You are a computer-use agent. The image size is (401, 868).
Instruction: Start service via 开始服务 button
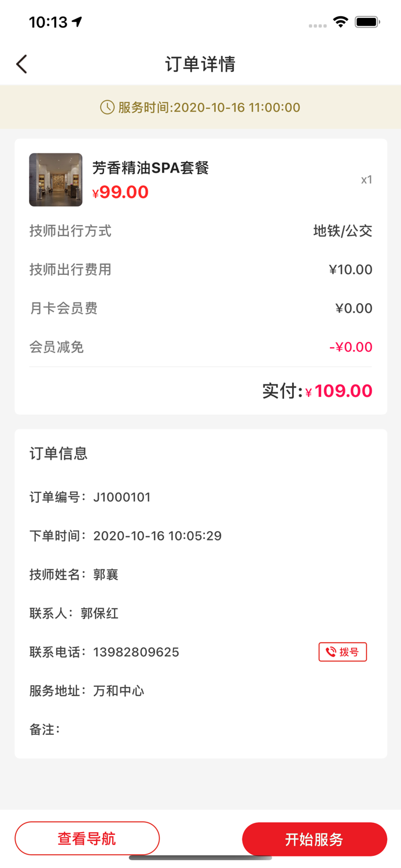coord(314,838)
